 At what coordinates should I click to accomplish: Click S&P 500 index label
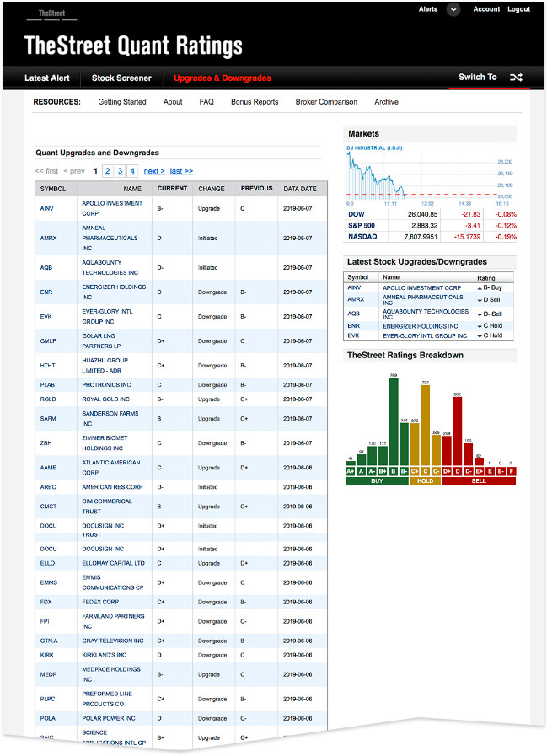point(362,226)
